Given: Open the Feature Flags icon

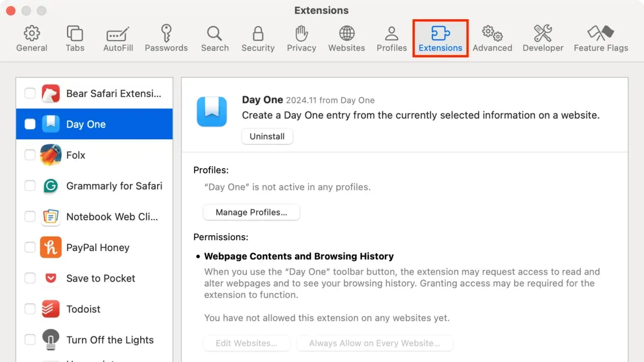Looking at the screenshot, I should [x=601, y=33].
